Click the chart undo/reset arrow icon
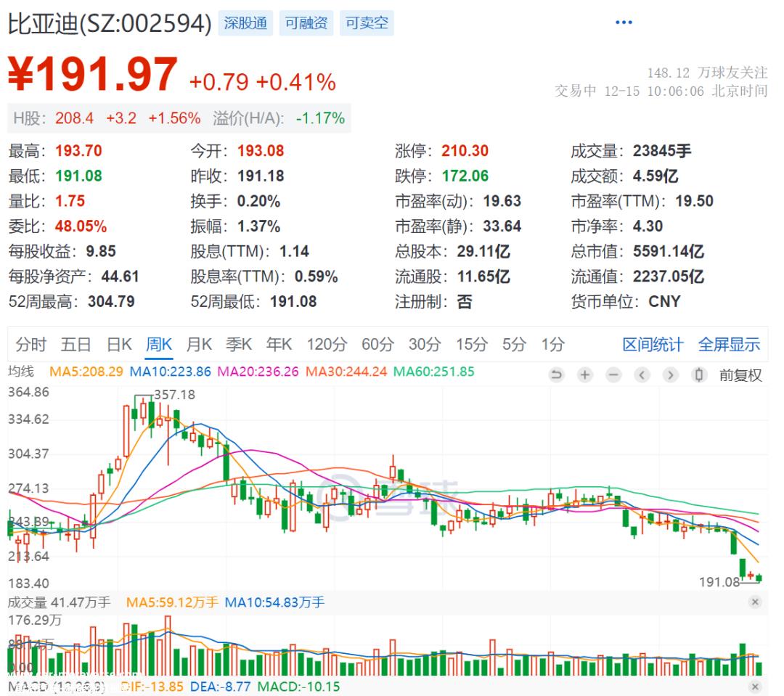 click(x=555, y=374)
